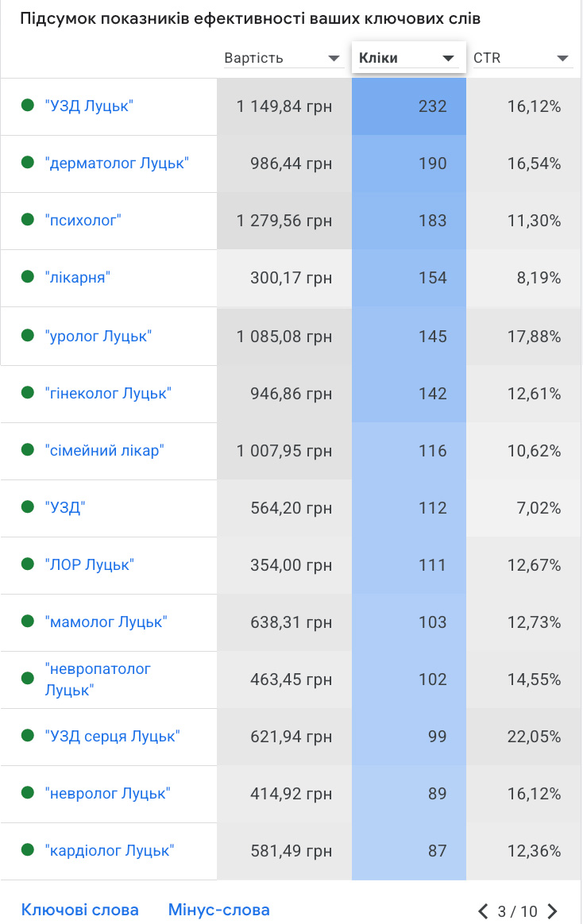
Task: Open the Кліки column dropdown
Action: click(448, 59)
